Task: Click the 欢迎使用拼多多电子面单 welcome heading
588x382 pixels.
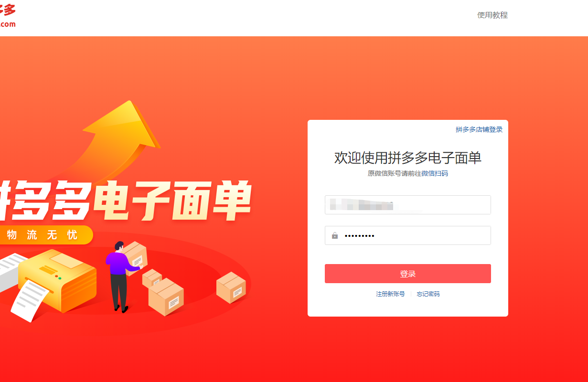Action: 408,158
